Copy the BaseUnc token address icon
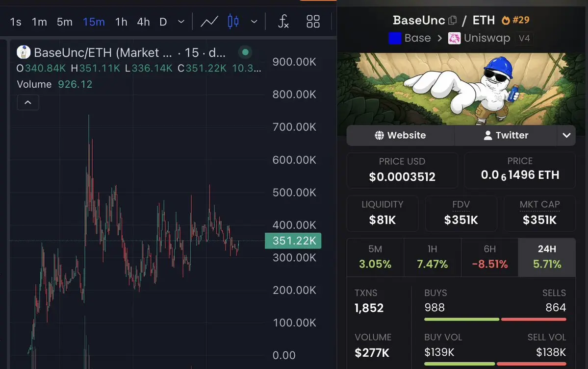 click(453, 20)
